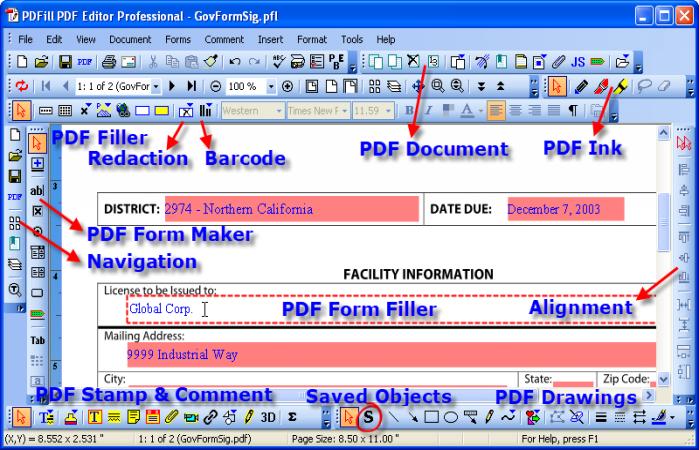699x450 pixels.
Task: Click the zoom in plus circle
Action: click(288, 86)
